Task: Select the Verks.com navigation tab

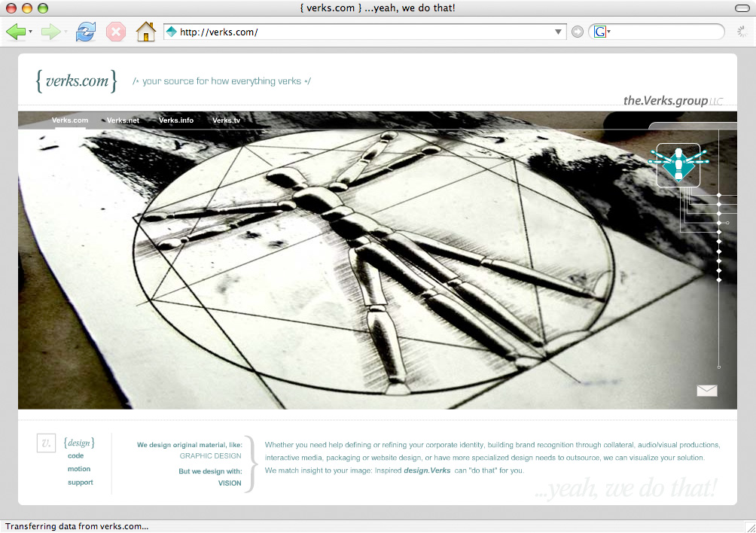Action: pyautogui.click(x=70, y=120)
